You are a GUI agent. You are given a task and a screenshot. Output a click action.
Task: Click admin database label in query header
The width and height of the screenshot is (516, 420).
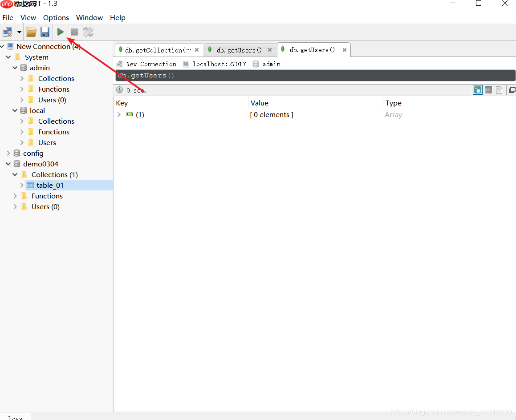tap(272, 64)
